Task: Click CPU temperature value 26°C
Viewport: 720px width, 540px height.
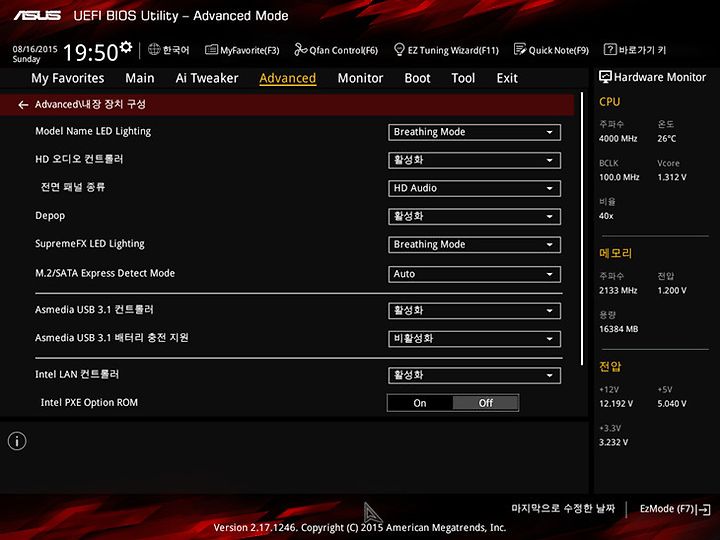Action: (x=666, y=139)
